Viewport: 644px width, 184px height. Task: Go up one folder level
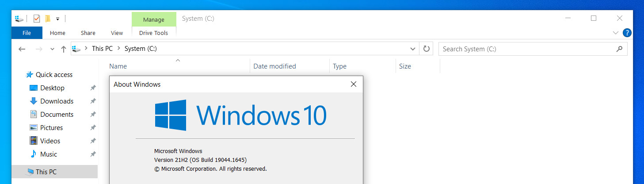(63, 49)
